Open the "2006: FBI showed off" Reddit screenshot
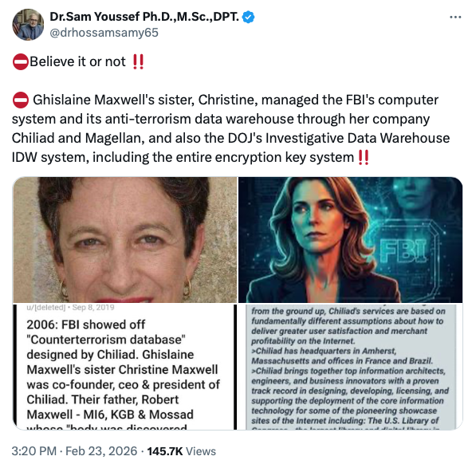This screenshot has width=476, height=464. [124, 367]
